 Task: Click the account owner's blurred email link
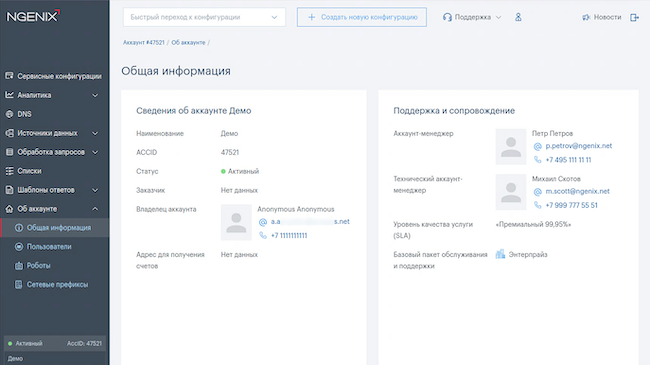click(310, 221)
